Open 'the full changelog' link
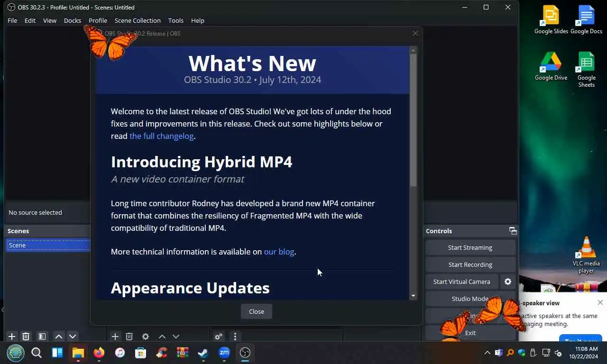The image size is (607, 364). pyautogui.click(x=162, y=136)
